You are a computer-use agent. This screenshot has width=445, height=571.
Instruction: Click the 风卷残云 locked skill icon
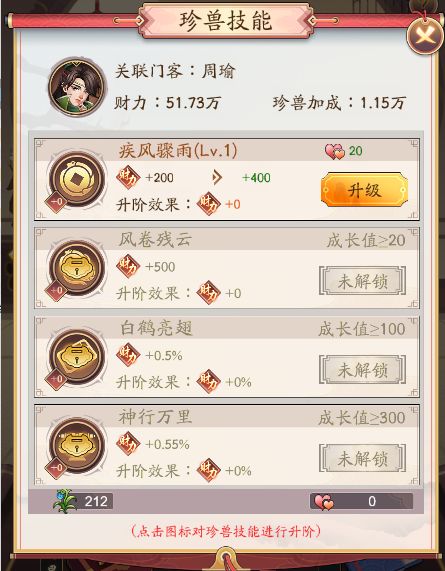point(77,268)
